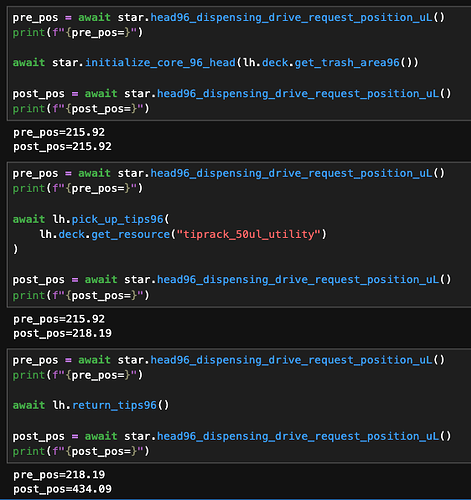Click the await keyword before lh.pick_up_tips96
The width and height of the screenshot is (471, 500).
pos(29,219)
